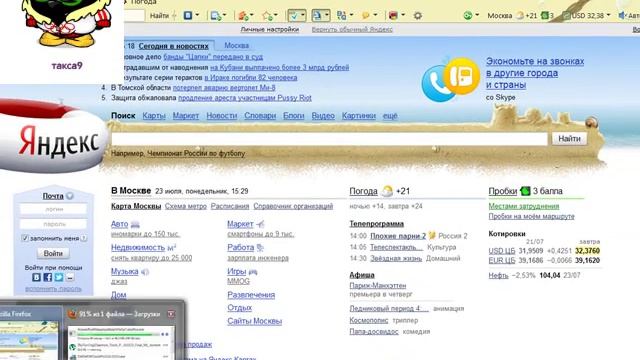The image size is (640, 360).
Task: Toggle the запомнить меня checkbox
Action: point(24,238)
